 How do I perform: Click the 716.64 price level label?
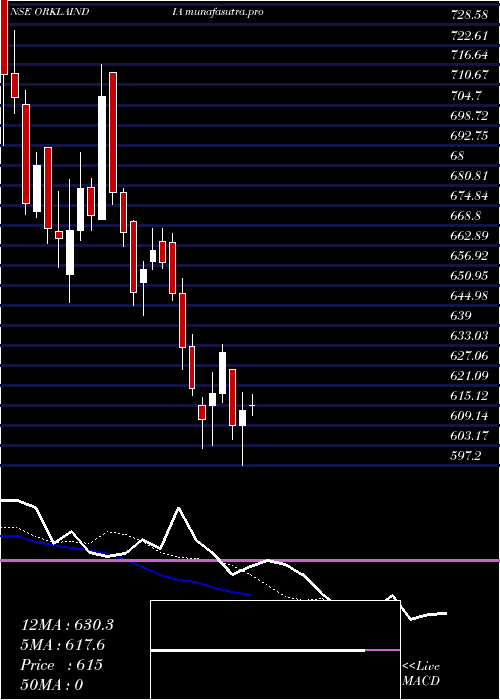tap(470, 55)
